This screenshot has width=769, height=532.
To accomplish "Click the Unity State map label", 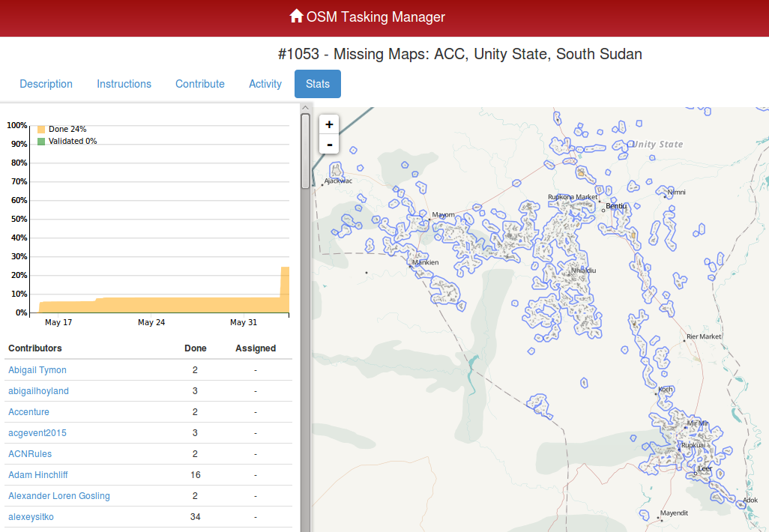I will coord(657,144).
